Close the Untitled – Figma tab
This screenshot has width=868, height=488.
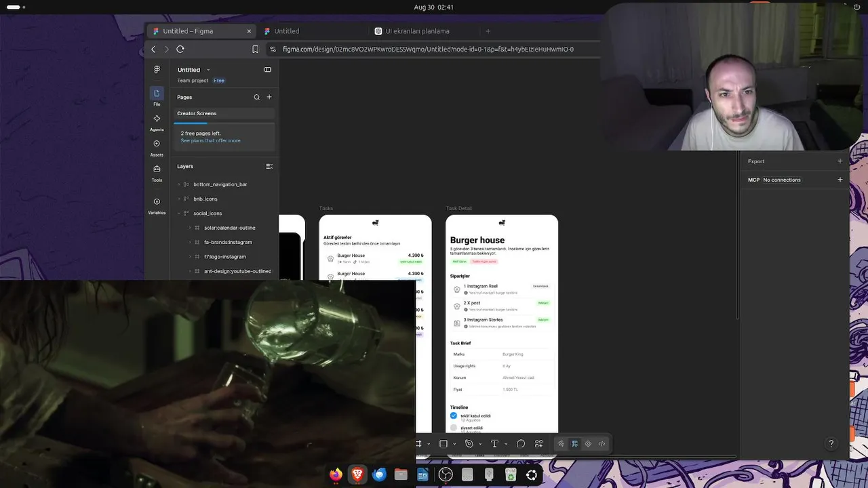point(249,31)
